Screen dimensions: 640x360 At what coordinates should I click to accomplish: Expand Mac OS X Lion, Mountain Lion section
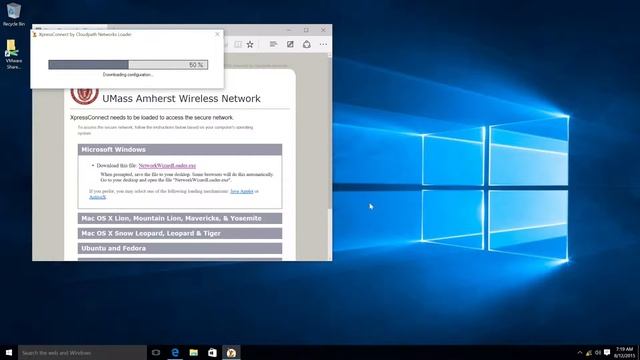tap(180, 218)
